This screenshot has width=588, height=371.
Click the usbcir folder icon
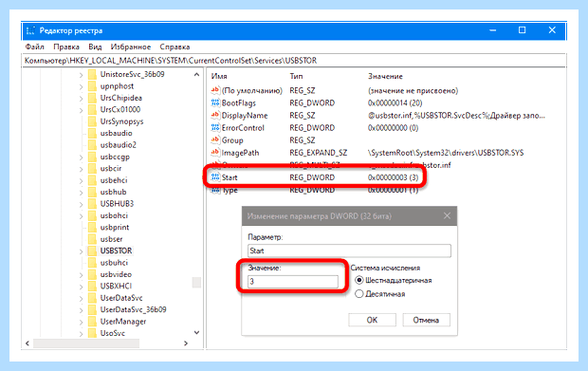coord(92,168)
